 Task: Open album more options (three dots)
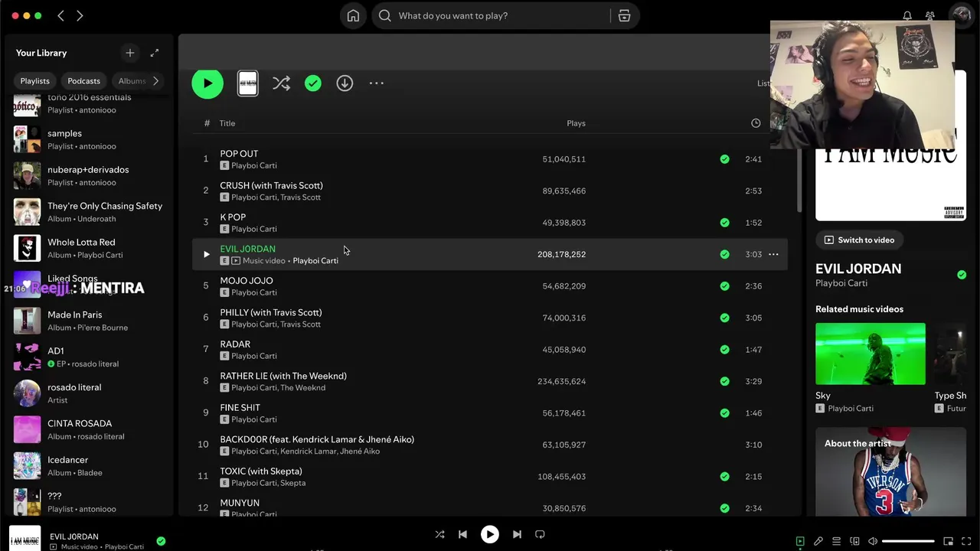point(377,83)
